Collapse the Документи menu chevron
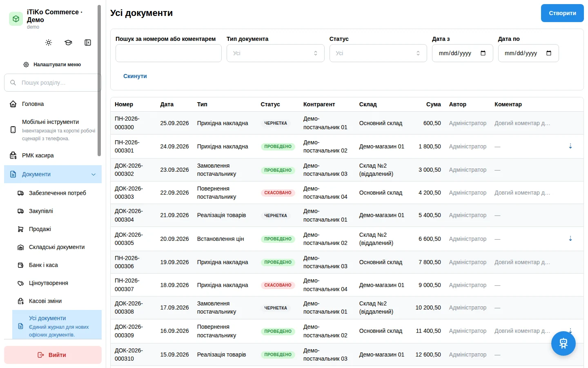Image resolution: width=588 pixels, height=368 pixels. tap(94, 175)
